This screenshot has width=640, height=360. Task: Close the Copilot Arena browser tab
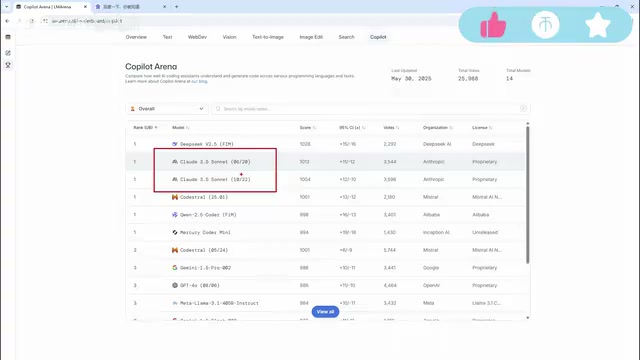[x=85, y=7]
